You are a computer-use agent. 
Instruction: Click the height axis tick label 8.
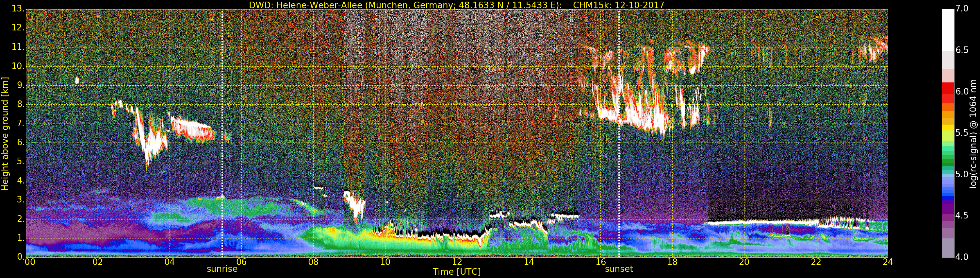[x=21, y=104]
